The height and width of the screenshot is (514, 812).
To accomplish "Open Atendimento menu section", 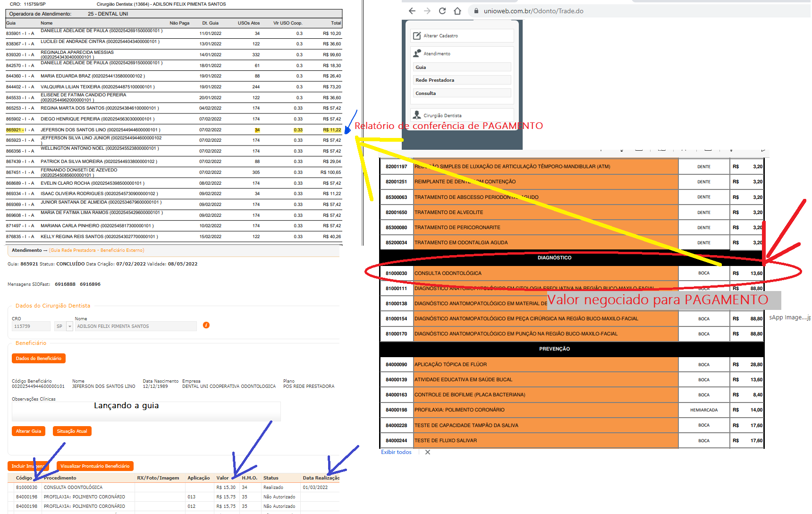I will pyautogui.click(x=437, y=54).
